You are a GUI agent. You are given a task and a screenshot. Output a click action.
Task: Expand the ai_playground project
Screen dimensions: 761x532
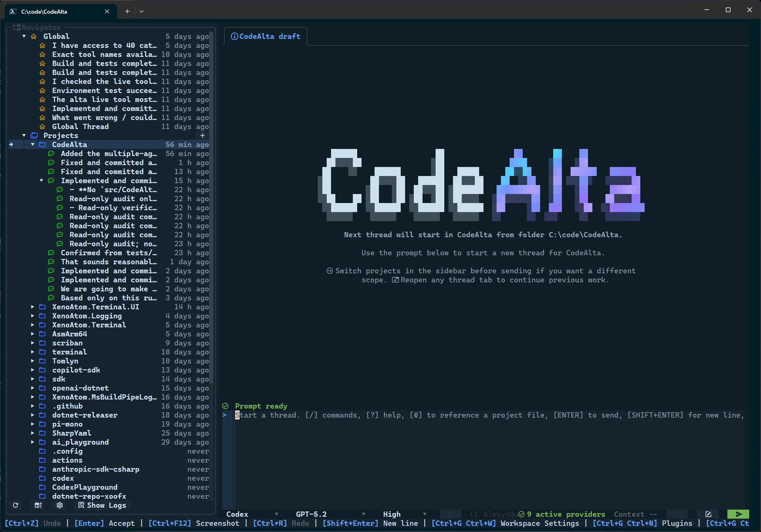point(32,442)
